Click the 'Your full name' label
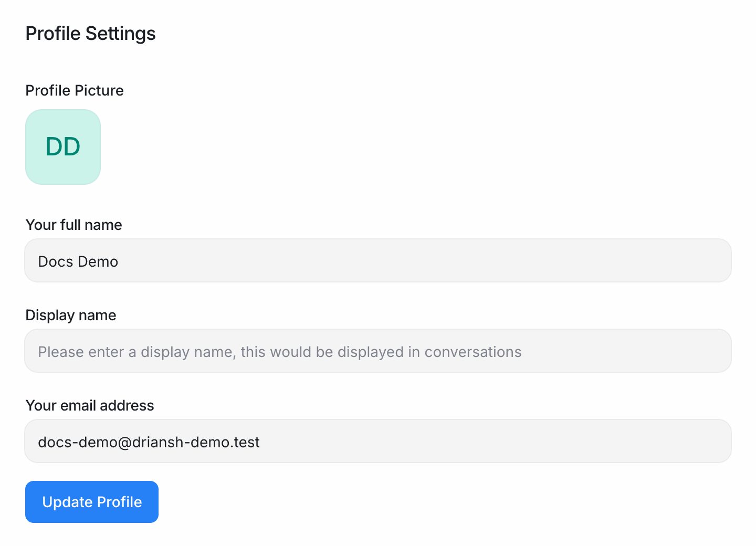Screen dimensions: 756x546 (x=74, y=225)
